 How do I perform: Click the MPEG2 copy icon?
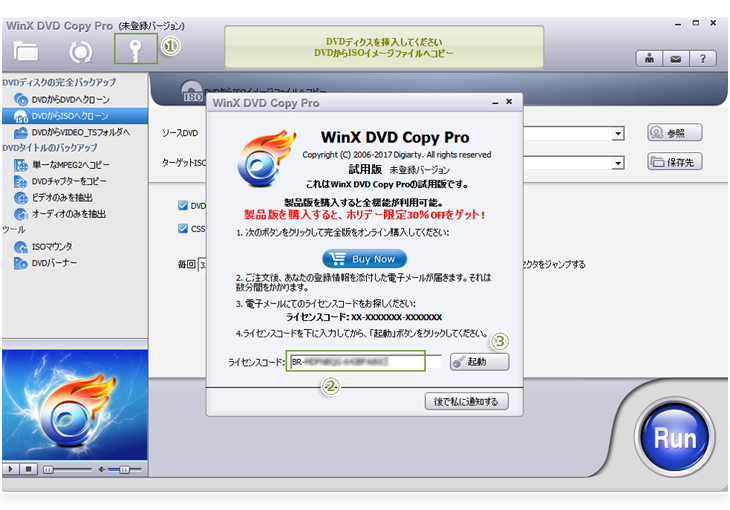click(20, 165)
